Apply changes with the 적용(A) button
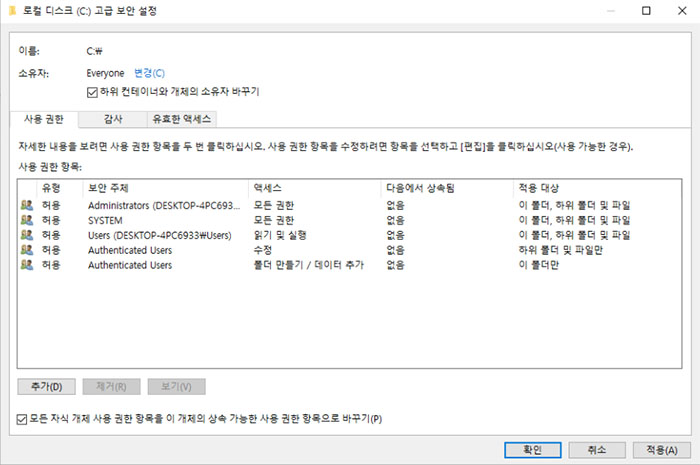This screenshot has width=700, height=465. click(x=662, y=450)
